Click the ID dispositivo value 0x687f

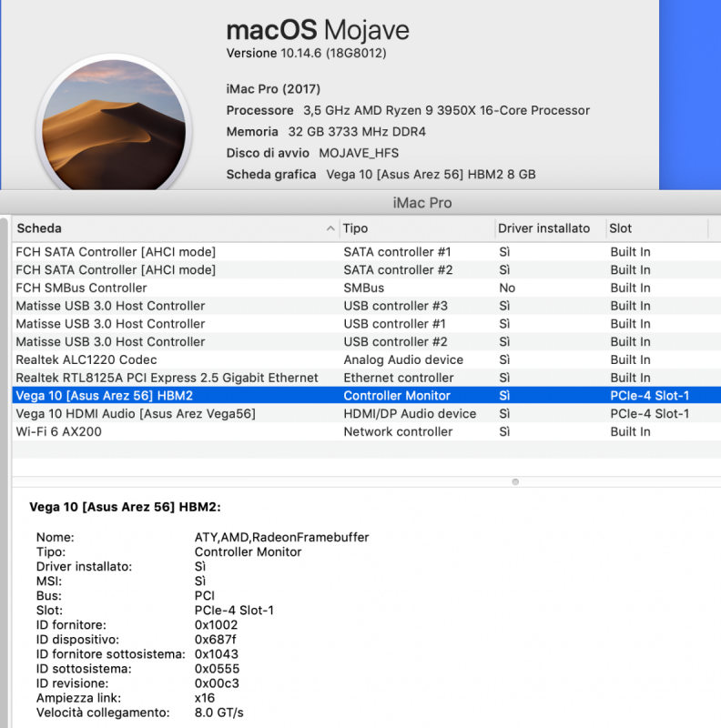(x=215, y=640)
